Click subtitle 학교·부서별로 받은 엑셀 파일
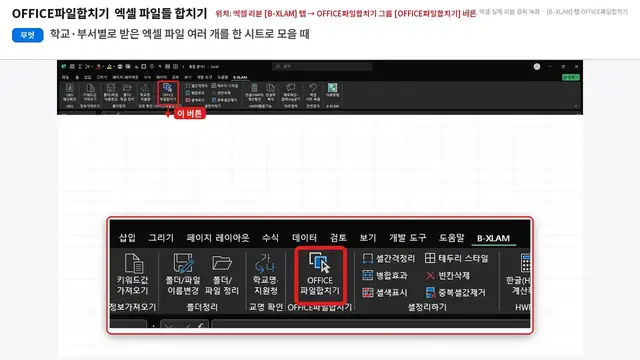Viewport: 640px width, 360px height. [x=180, y=34]
